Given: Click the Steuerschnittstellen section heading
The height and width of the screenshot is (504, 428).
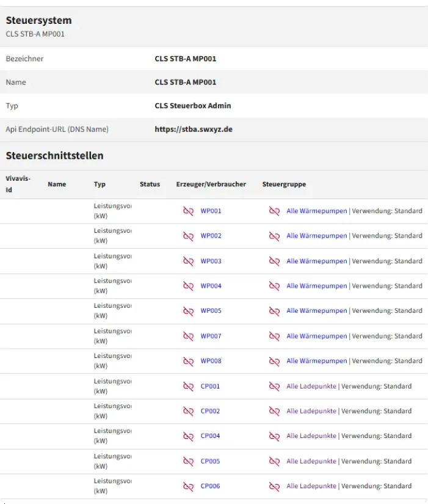Looking at the screenshot, I should coord(54,156).
